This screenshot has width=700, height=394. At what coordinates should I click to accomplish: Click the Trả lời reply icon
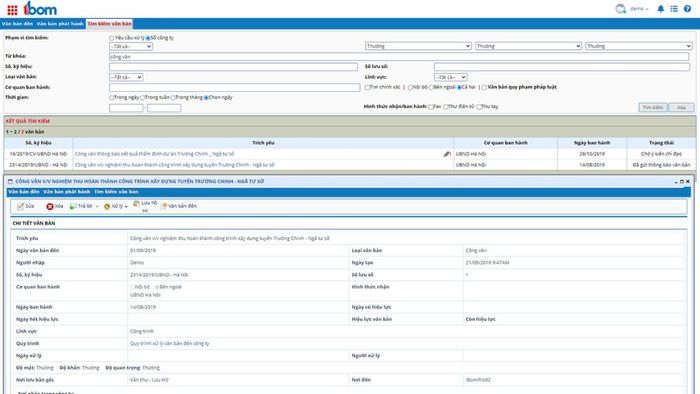tap(73, 206)
